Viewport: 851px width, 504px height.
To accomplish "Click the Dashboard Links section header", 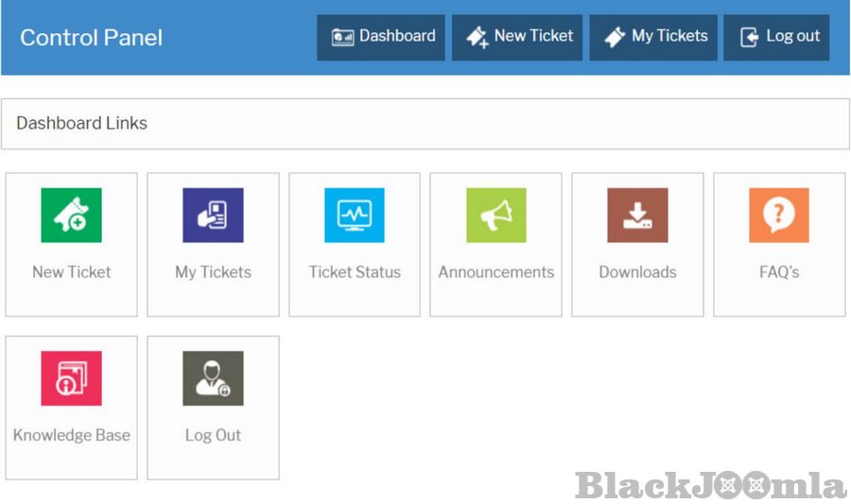I will pos(82,124).
